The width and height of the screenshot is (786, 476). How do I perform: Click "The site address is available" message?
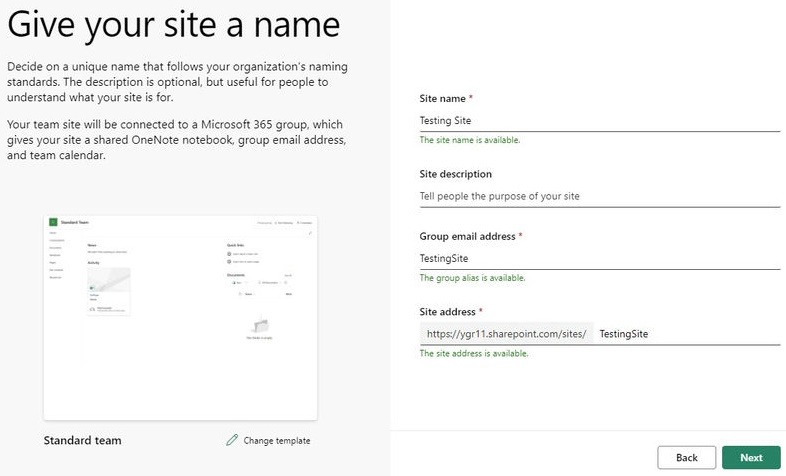coord(473,354)
